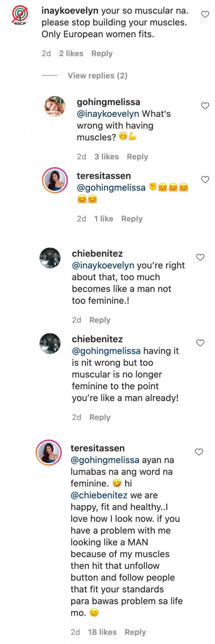This screenshot has height=644, width=215.
Task: Click the inaykoevelyn username at top
Action: [x=70, y=11]
